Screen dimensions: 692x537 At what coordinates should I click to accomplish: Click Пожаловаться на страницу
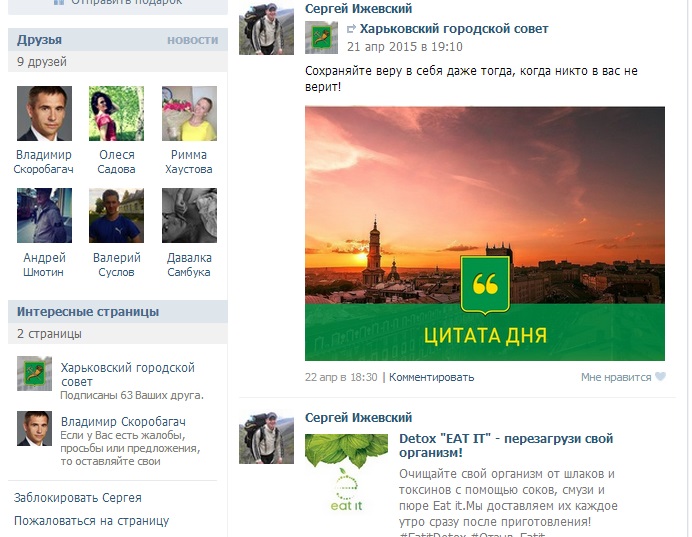(91, 521)
